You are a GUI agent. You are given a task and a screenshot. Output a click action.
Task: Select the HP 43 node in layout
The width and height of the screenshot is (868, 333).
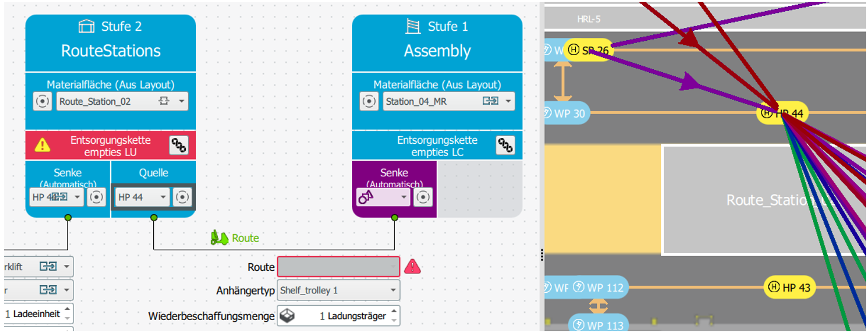(789, 287)
